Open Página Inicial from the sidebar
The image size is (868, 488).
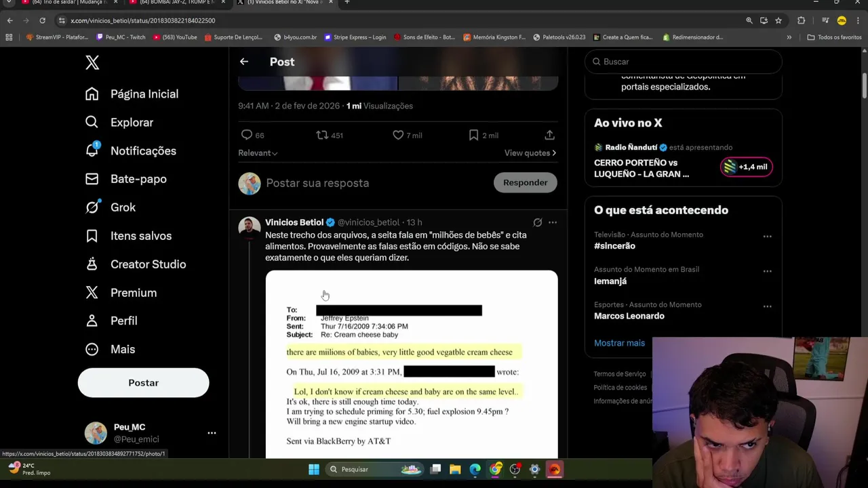click(133, 94)
